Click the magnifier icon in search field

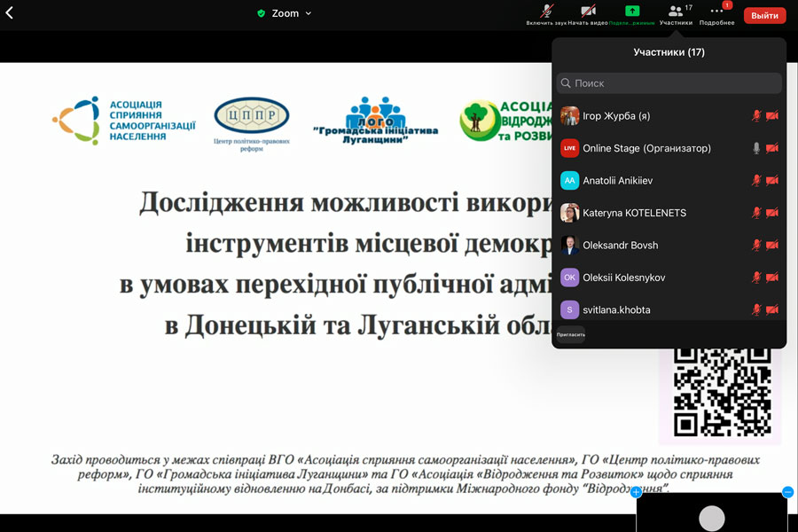coord(566,83)
